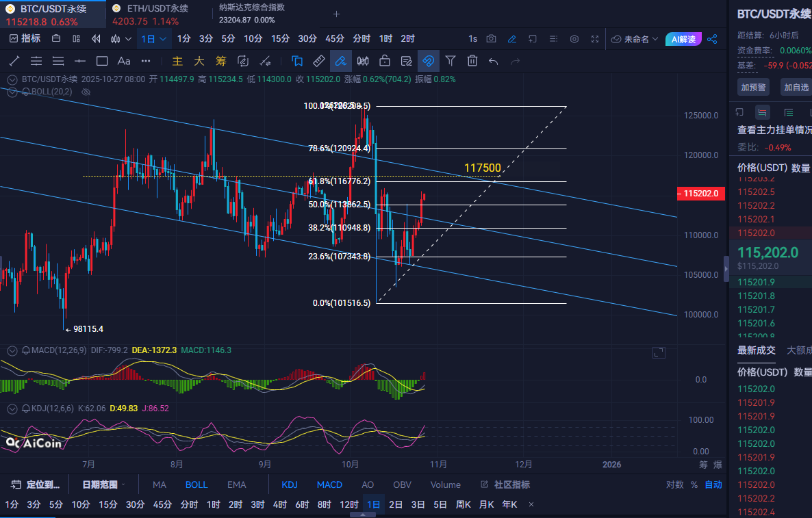Viewport: 812px width, 518px height.
Task: Share the chart via share icon
Action: 712,39
